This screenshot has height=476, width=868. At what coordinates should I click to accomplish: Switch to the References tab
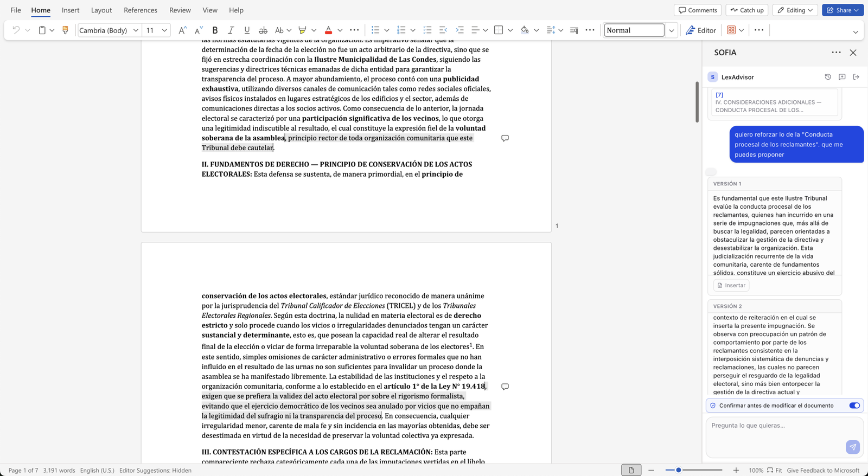pyautogui.click(x=141, y=10)
